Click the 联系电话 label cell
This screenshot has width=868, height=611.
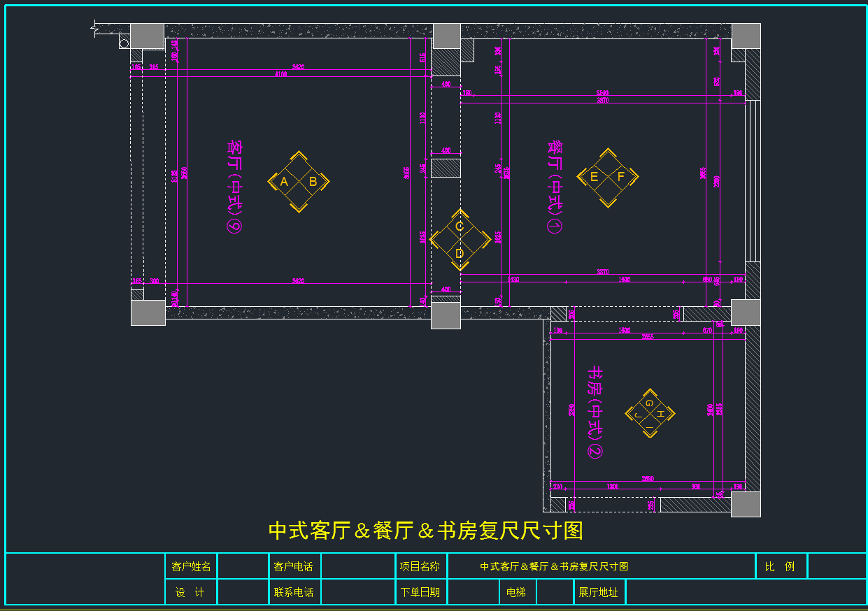click(294, 592)
